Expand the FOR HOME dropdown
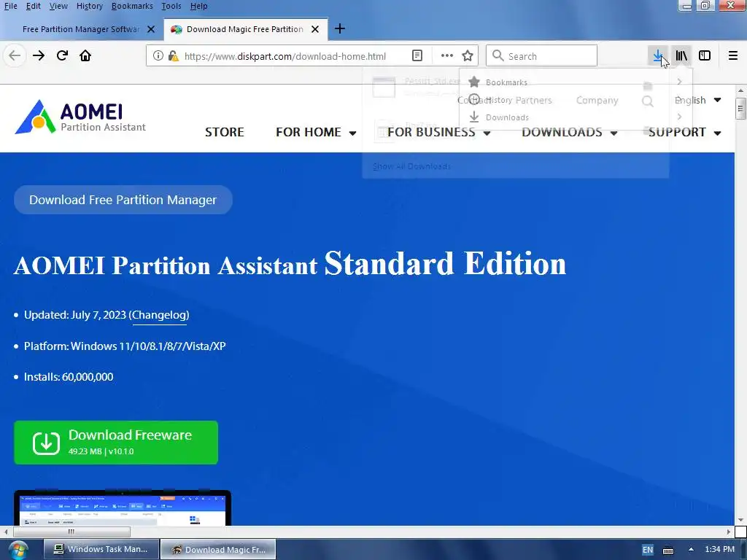This screenshot has width=747, height=560. point(316,132)
